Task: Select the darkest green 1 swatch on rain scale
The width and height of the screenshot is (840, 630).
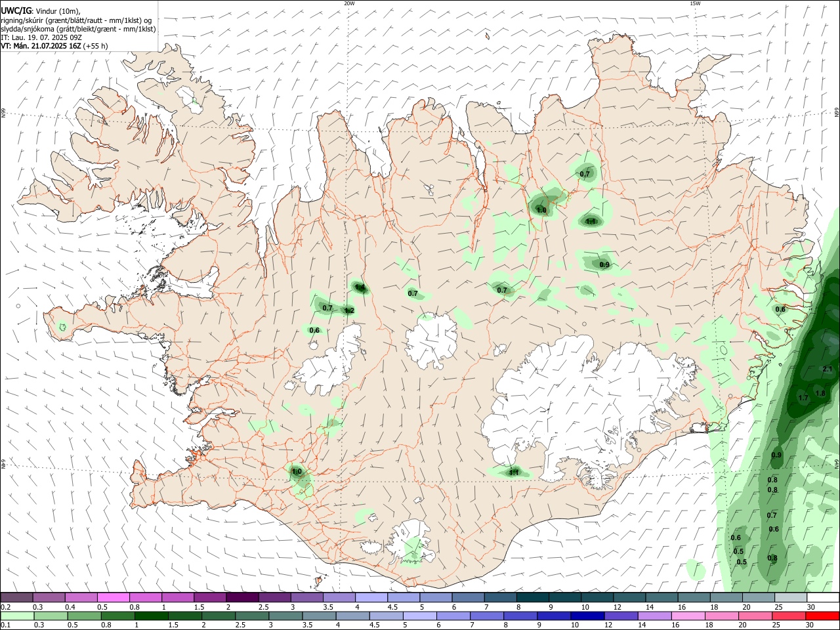Action: pos(152,616)
